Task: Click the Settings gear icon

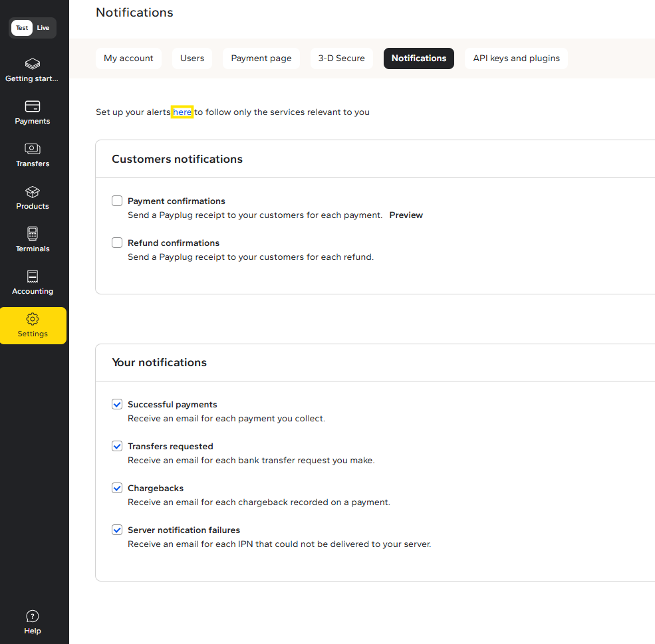Action: point(32,319)
